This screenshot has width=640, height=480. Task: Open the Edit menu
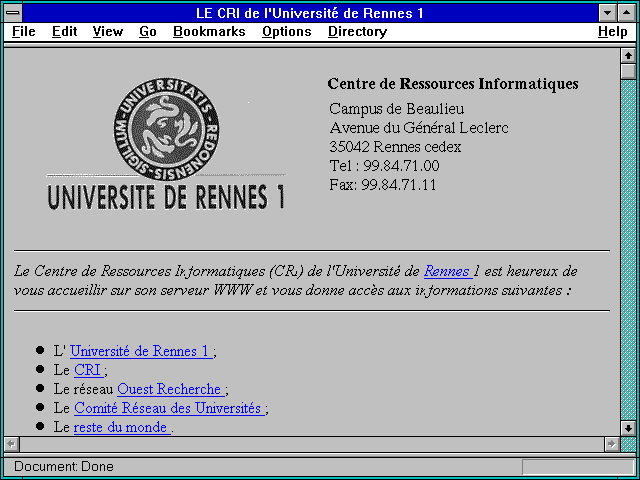(x=64, y=31)
